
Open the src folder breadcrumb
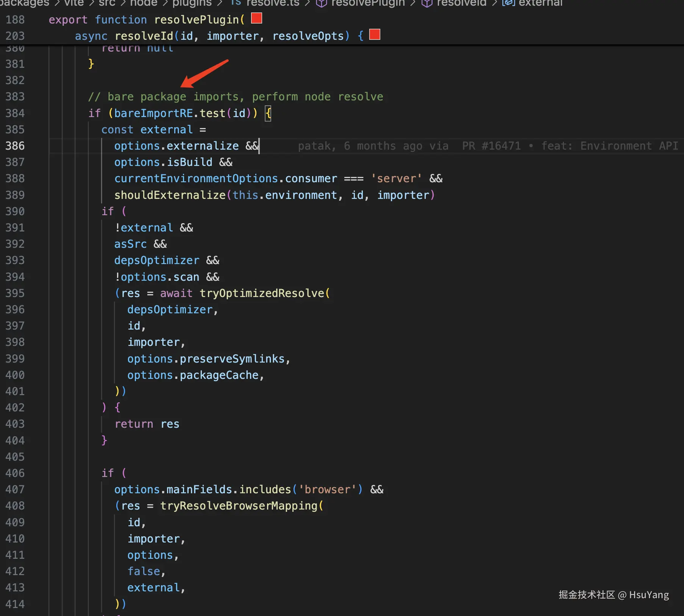pos(107,3)
